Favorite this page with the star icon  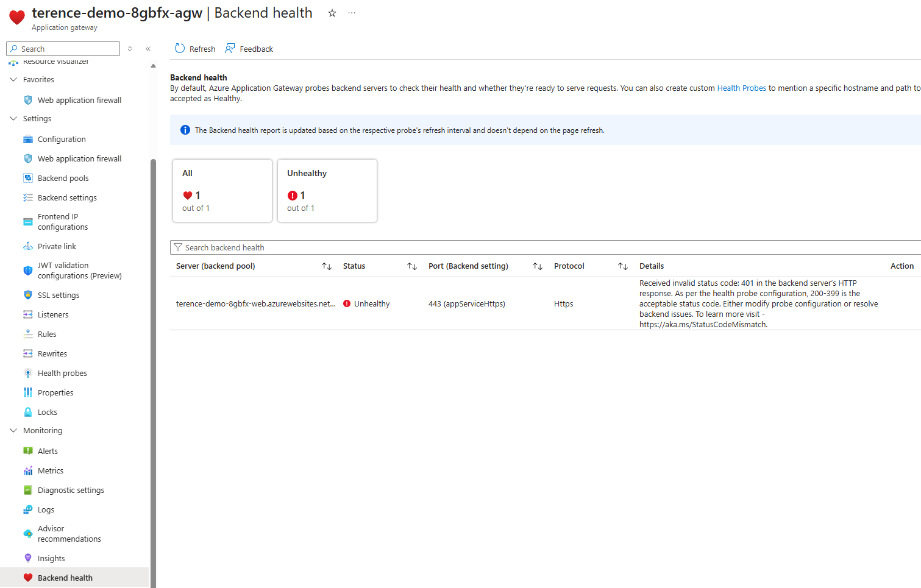coord(332,13)
